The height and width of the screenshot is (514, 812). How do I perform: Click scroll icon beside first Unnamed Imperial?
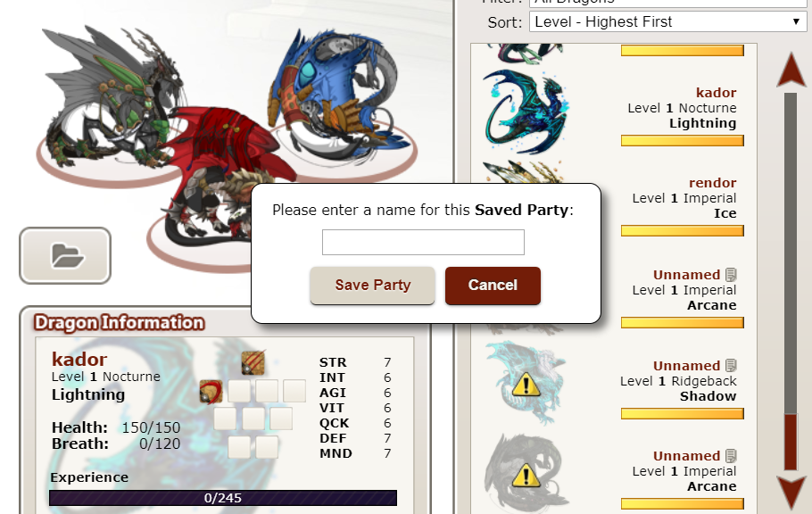731,274
